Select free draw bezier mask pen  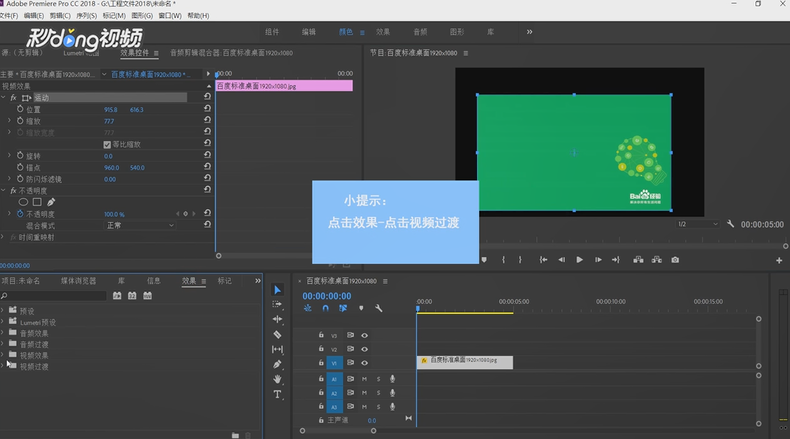click(51, 202)
